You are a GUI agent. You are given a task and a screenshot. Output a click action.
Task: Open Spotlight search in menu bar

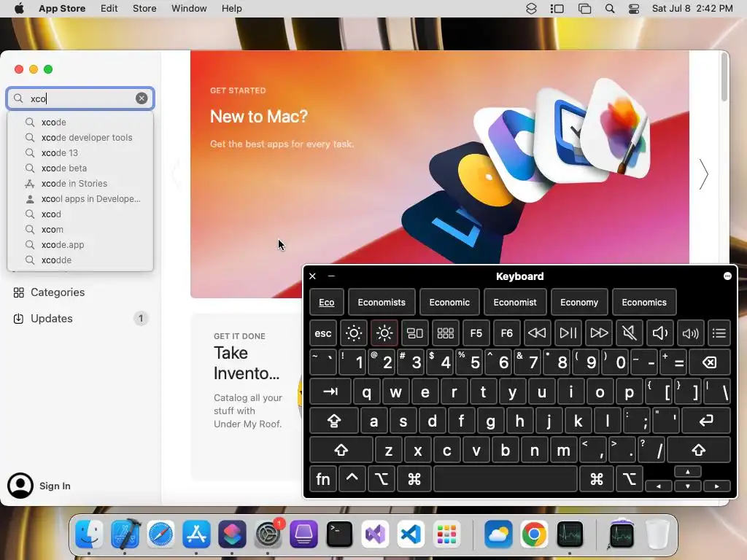point(610,9)
